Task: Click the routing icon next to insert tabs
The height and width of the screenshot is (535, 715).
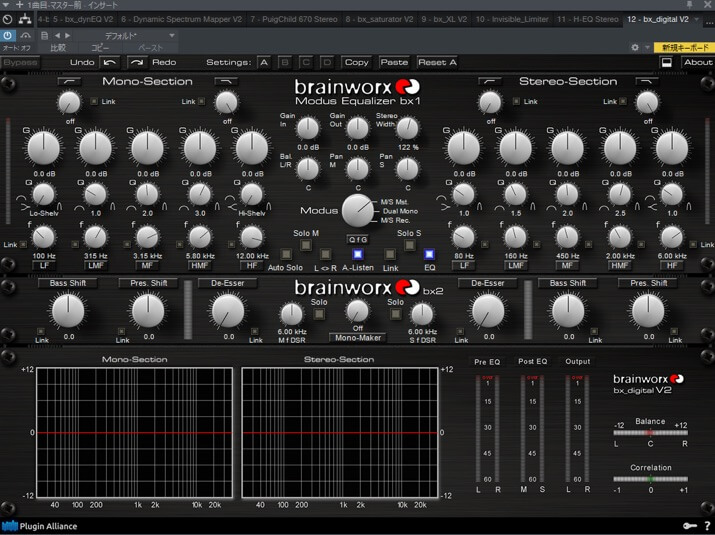Action: 25,19
